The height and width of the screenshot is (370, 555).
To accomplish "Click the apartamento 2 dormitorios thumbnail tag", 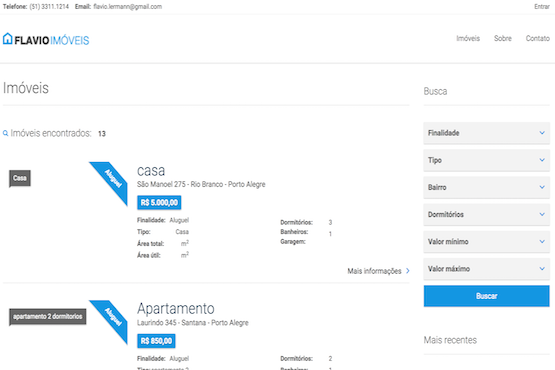I will (47, 317).
